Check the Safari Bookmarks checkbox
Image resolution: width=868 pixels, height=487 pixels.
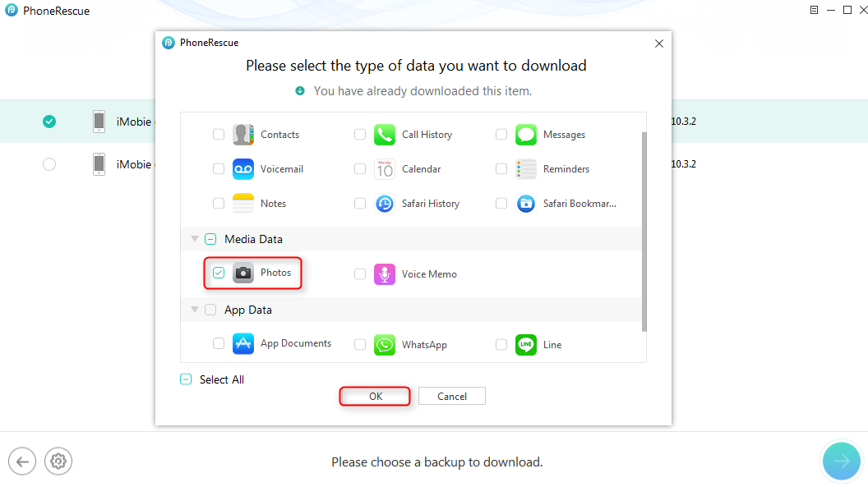click(501, 204)
